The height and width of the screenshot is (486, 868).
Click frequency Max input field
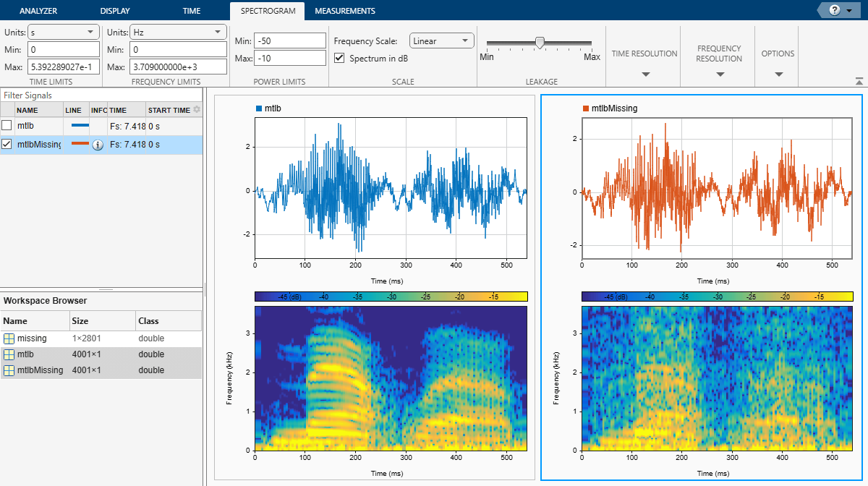(179, 67)
